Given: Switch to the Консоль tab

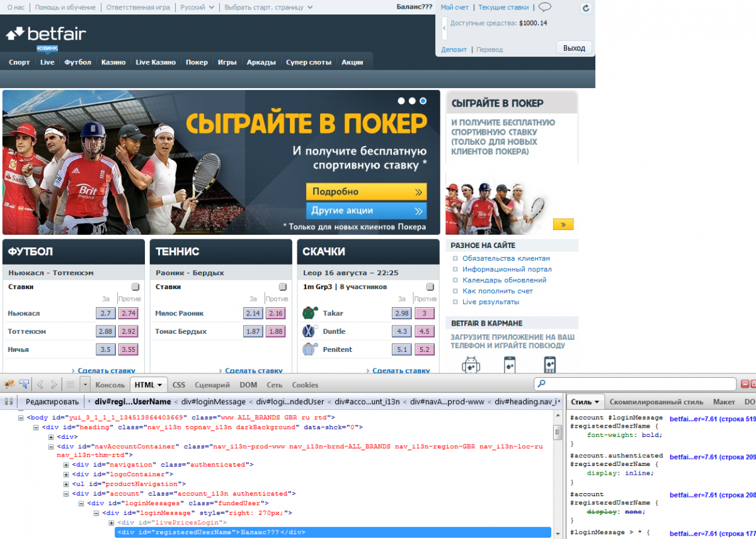Looking at the screenshot, I should pyautogui.click(x=110, y=385).
